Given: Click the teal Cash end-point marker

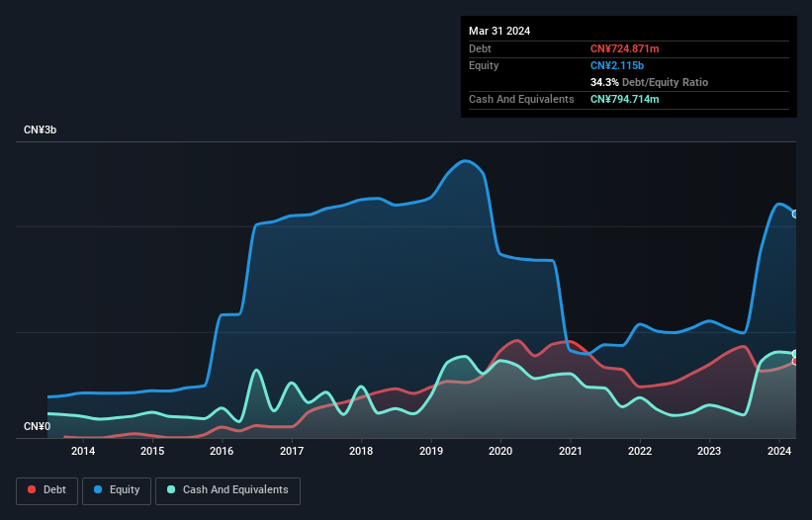Looking at the screenshot, I should (x=795, y=354).
